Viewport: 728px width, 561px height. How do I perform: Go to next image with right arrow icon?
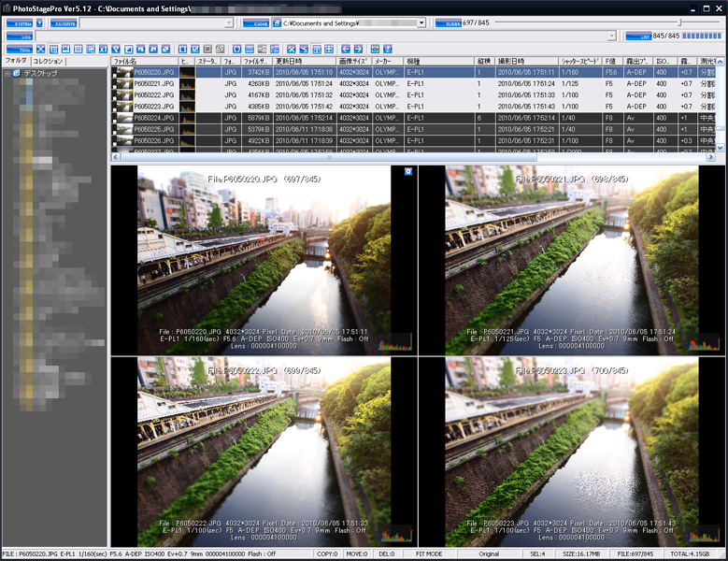coord(359,50)
